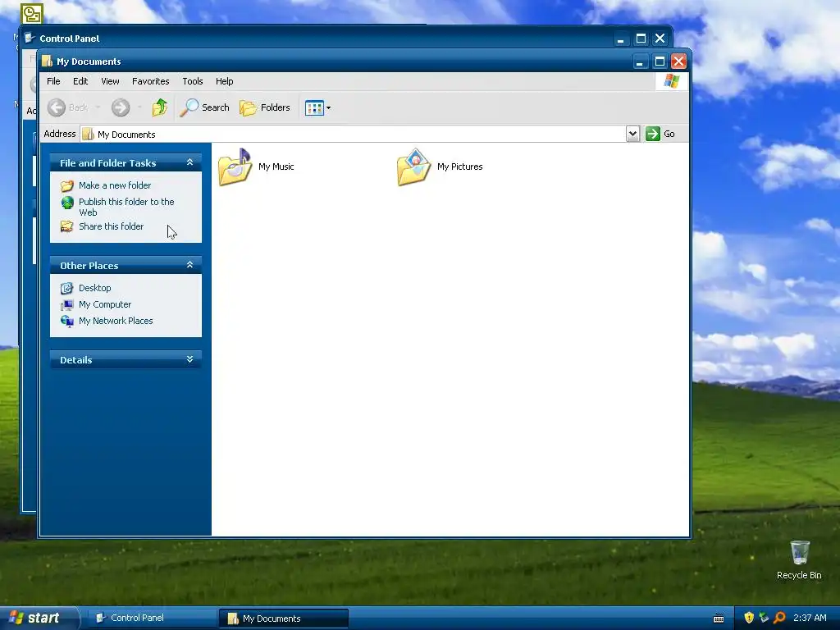This screenshot has width=840, height=630.
Task: Toggle the Folders pane
Action: [x=265, y=107]
